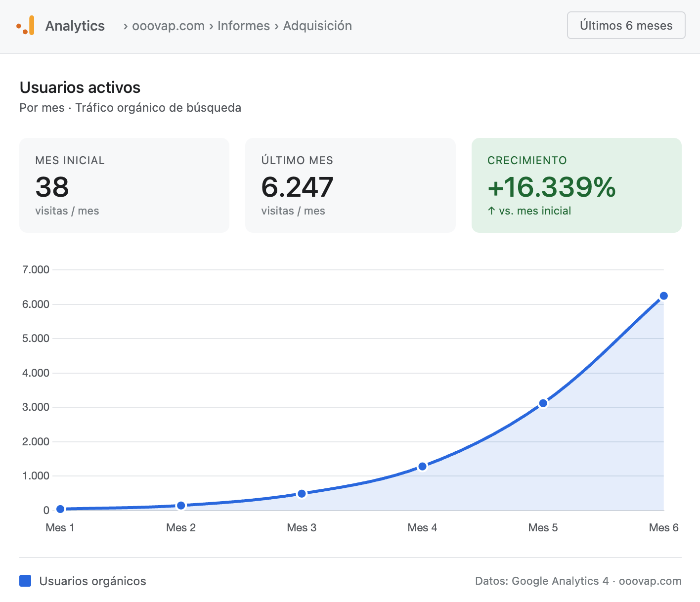Image resolution: width=700 pixels, height=602 pixels.
Task: Open the Últimos 6 meses date range selector
Action: coord(626,25)
